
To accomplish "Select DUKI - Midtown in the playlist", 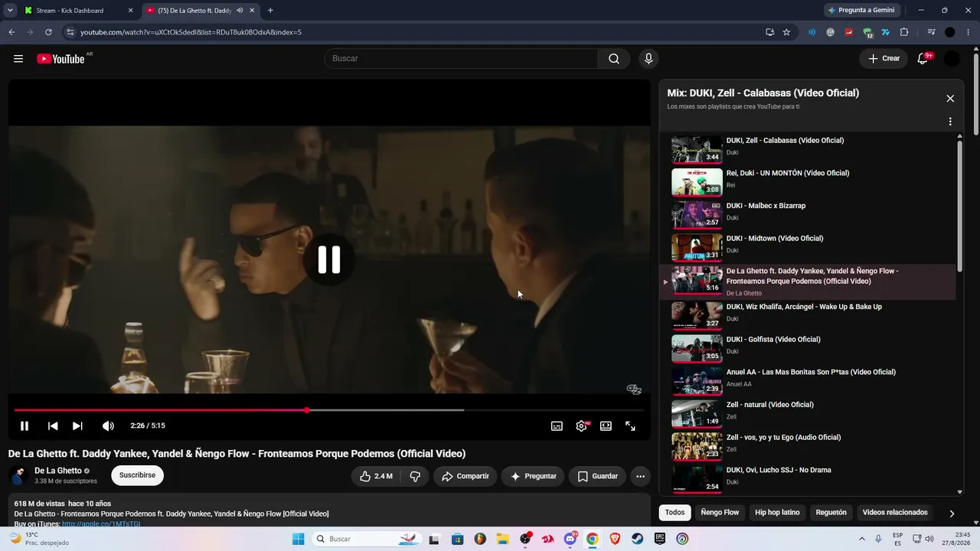I will coord(808,247).
